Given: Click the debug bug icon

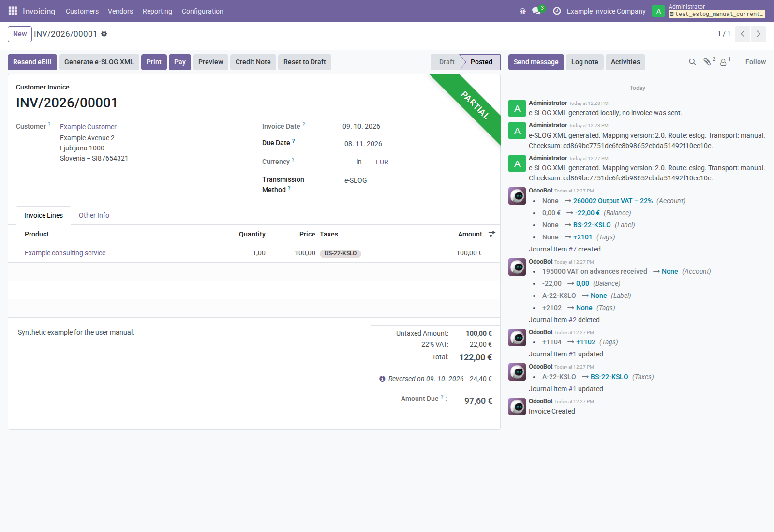Looking at the screenshot, I should 522,11.
